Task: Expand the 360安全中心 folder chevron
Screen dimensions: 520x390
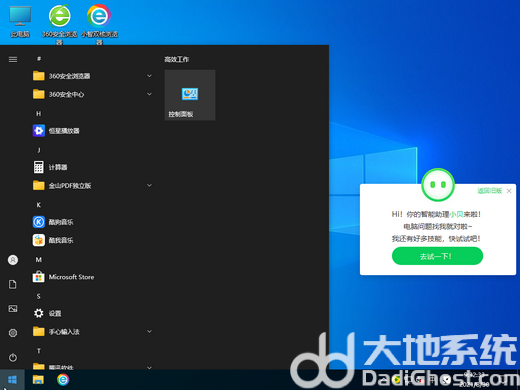Action: coord(149,94)
